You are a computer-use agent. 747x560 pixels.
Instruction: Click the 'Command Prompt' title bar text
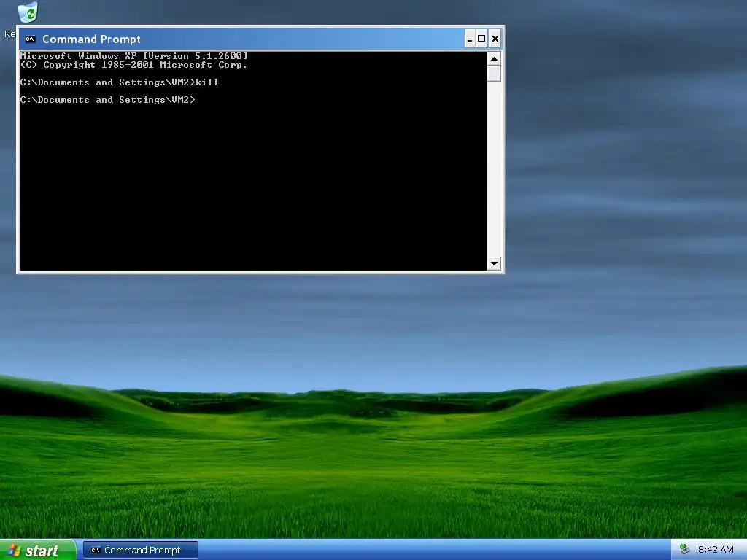(91, 39)
